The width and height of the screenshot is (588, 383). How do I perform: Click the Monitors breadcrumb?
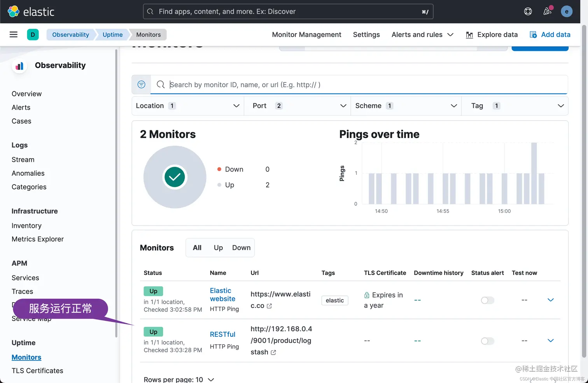tap(148, 35)
